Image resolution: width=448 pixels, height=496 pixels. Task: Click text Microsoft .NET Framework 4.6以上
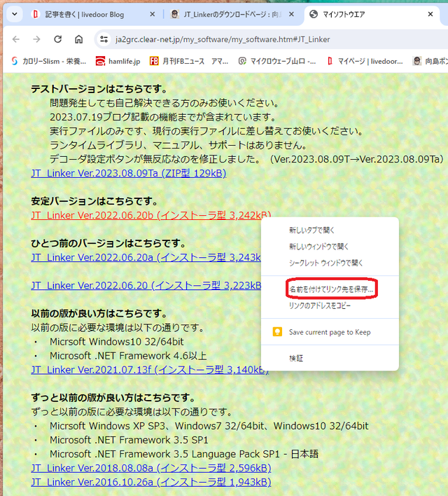point(128,356)
